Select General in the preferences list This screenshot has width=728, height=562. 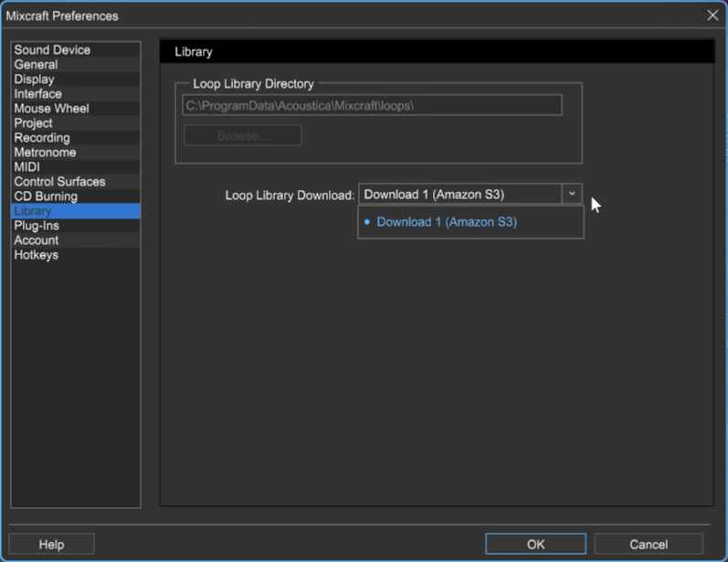tap(76, 65)
